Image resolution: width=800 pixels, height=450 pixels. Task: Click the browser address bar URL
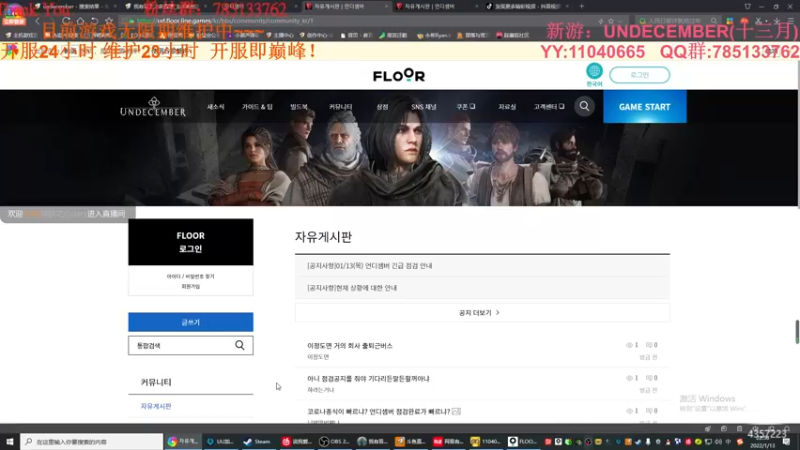pyautogui.click(x=224, y=21)
